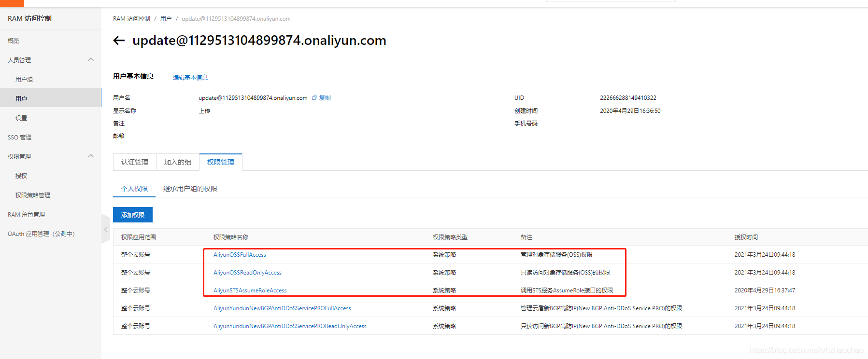Click 编辑基本信息 link
This screenshot has height=359, width=868.
point(190,78)
